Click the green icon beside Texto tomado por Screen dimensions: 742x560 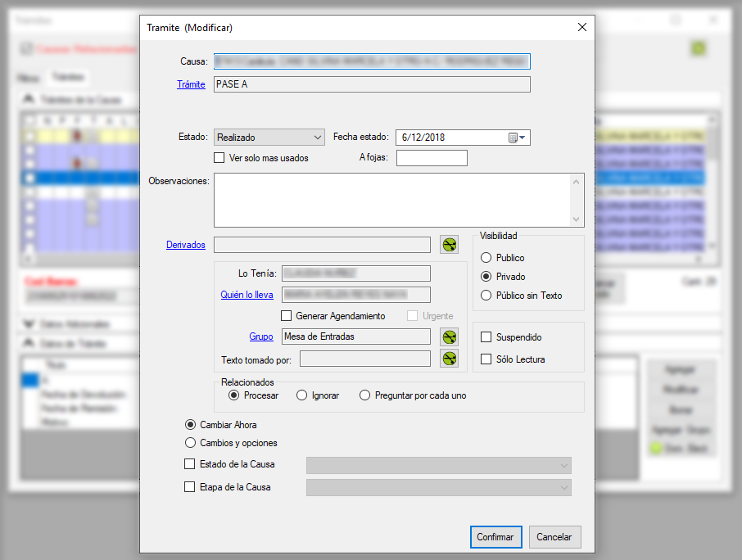coord(450,359)
